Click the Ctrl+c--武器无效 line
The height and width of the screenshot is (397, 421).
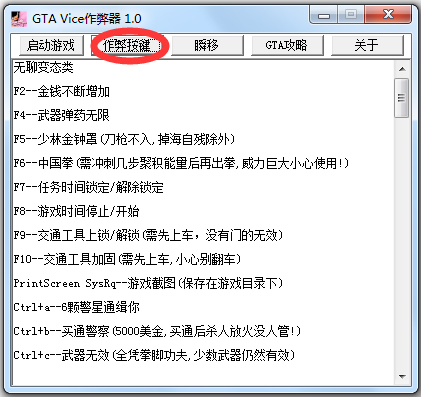pos(154,355)
